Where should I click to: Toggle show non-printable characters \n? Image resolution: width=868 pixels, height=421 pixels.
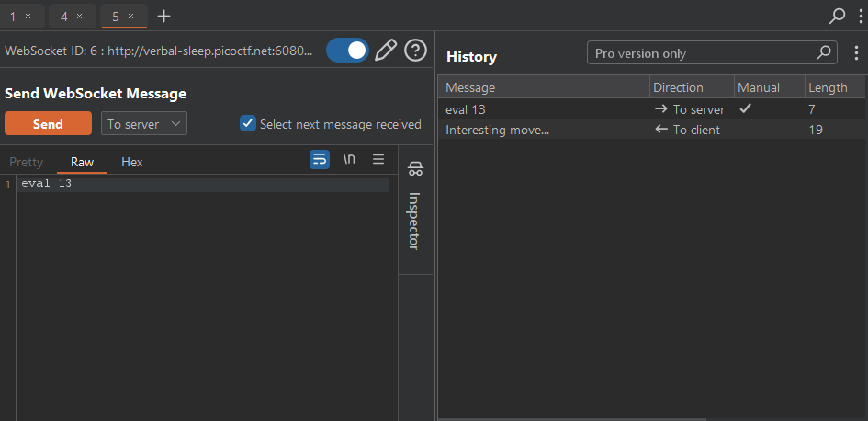(349, 159)
